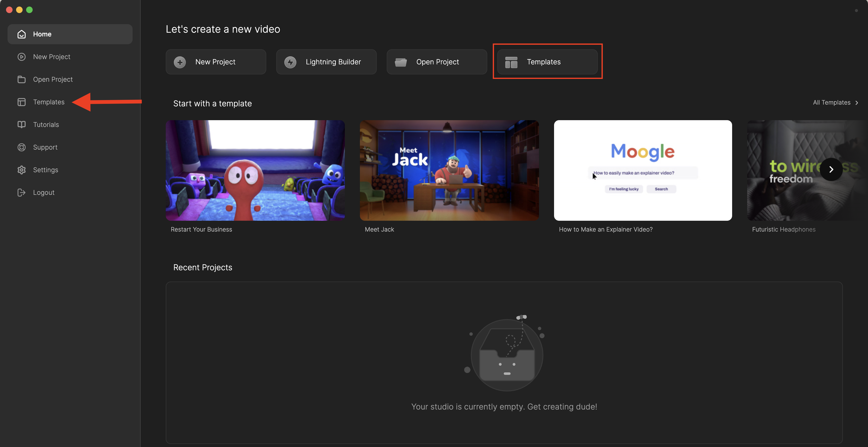Viewport: 868px width, 447px height.
Task: Click the 'Restart Your Business' caption
Action: point(201,229)
